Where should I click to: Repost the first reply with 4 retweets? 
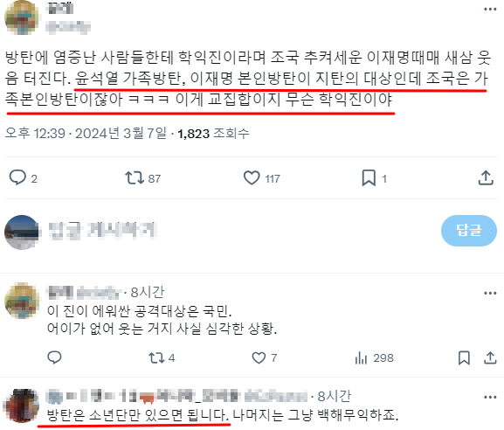pyautogui.click(x=156, y=357)
